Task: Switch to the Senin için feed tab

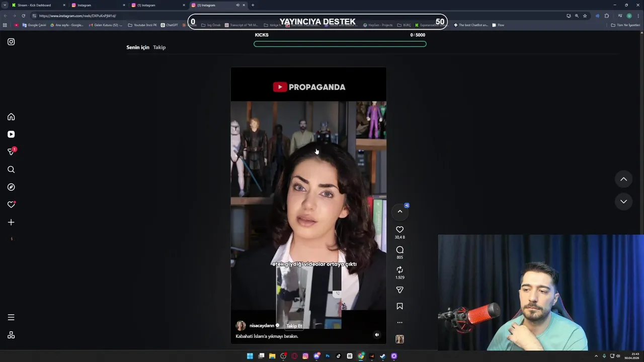Action: [x=138, y=47]
